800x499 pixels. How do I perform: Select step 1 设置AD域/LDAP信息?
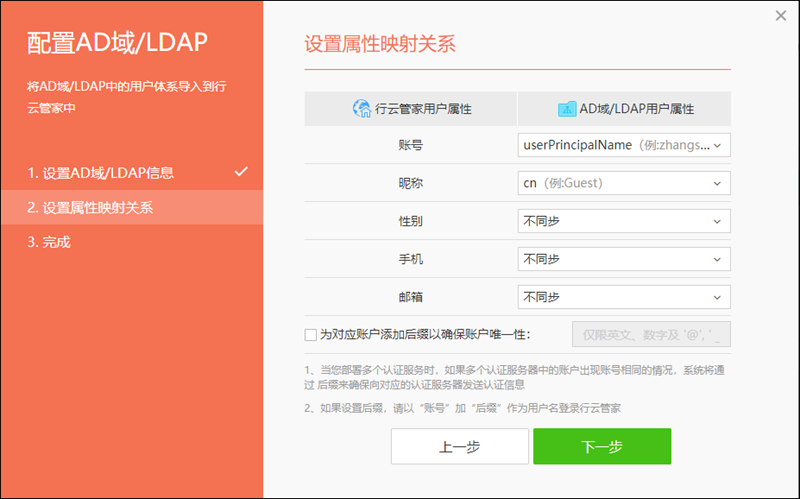tap(101, 173)
